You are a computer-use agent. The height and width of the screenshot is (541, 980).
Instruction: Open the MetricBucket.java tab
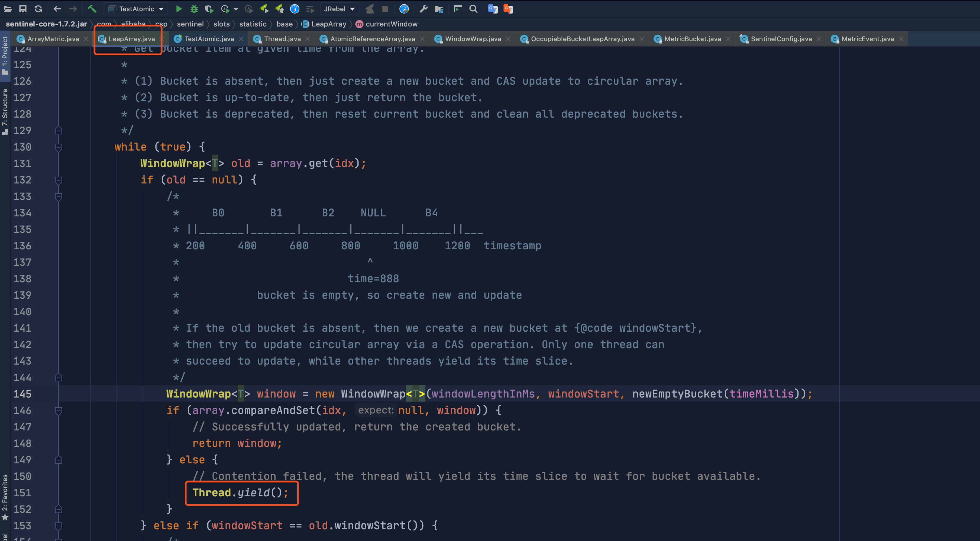pyautogui.click(x=692, y=39)
